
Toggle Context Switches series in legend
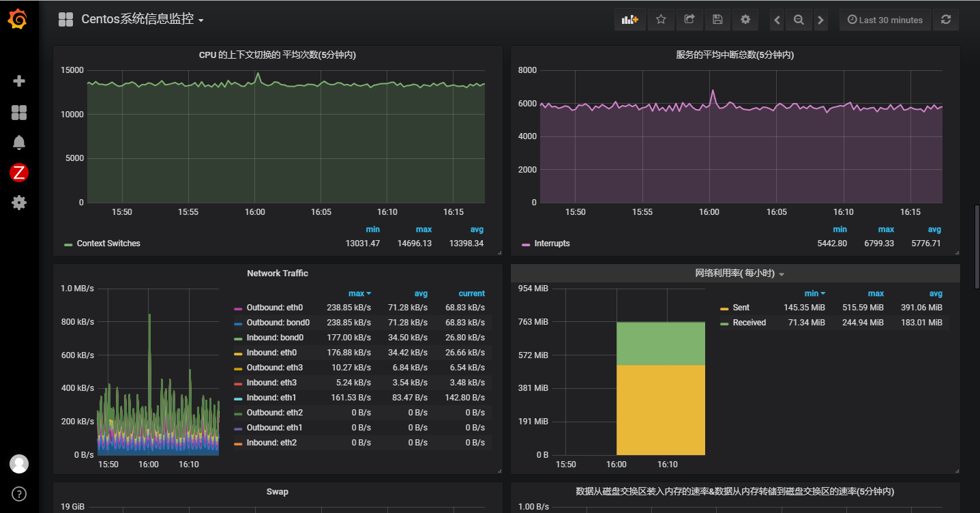click(108, 244)
